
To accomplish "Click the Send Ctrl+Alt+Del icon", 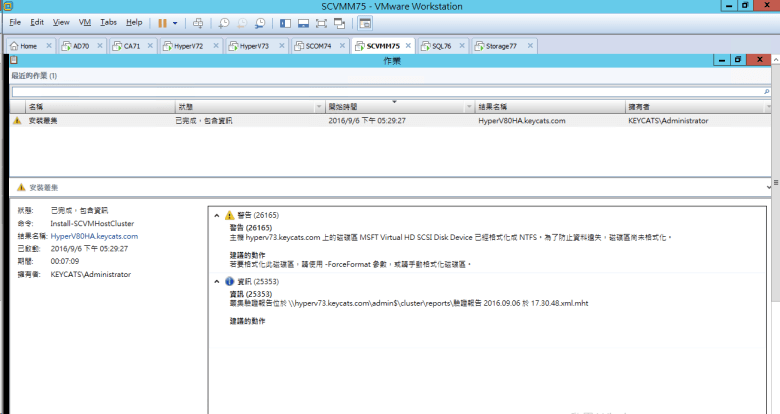I will (x=198, y=22).
